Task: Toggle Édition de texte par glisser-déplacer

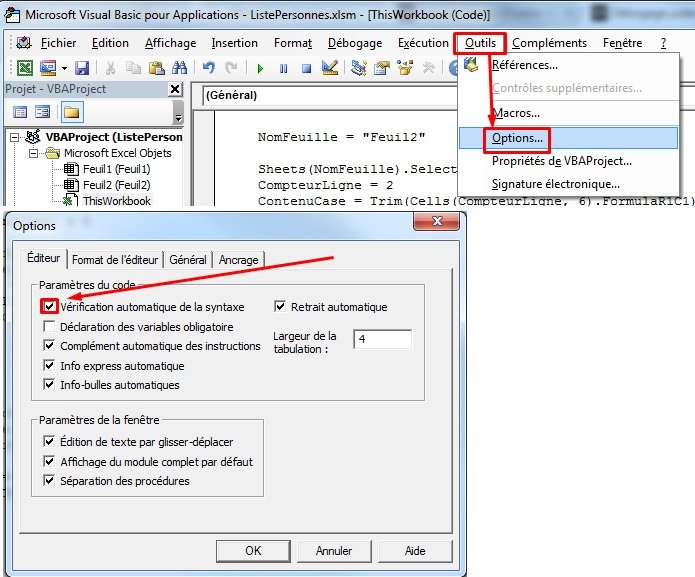Action: (x=49, y=441)
